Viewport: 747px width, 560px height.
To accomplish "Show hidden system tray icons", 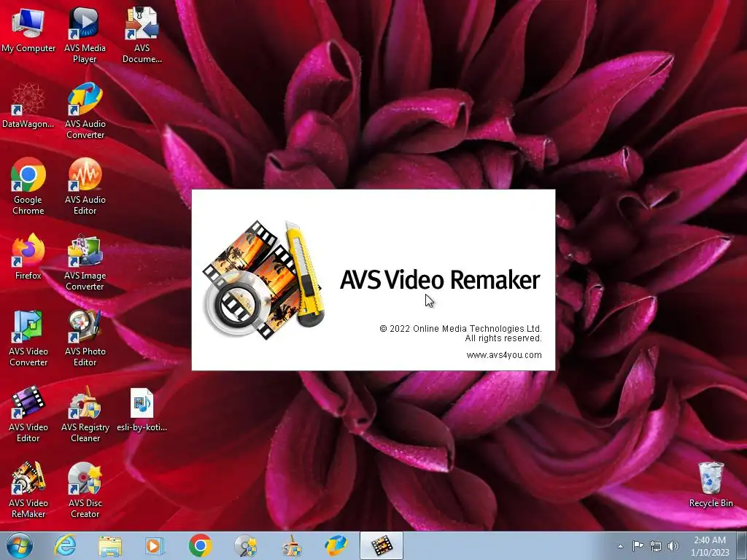I will pos(620,546).
